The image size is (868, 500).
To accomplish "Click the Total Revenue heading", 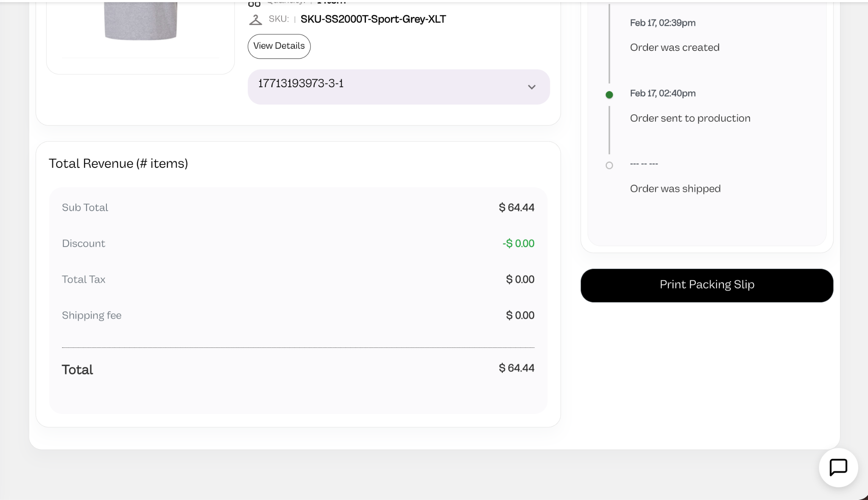I will [x=118, y=164].
